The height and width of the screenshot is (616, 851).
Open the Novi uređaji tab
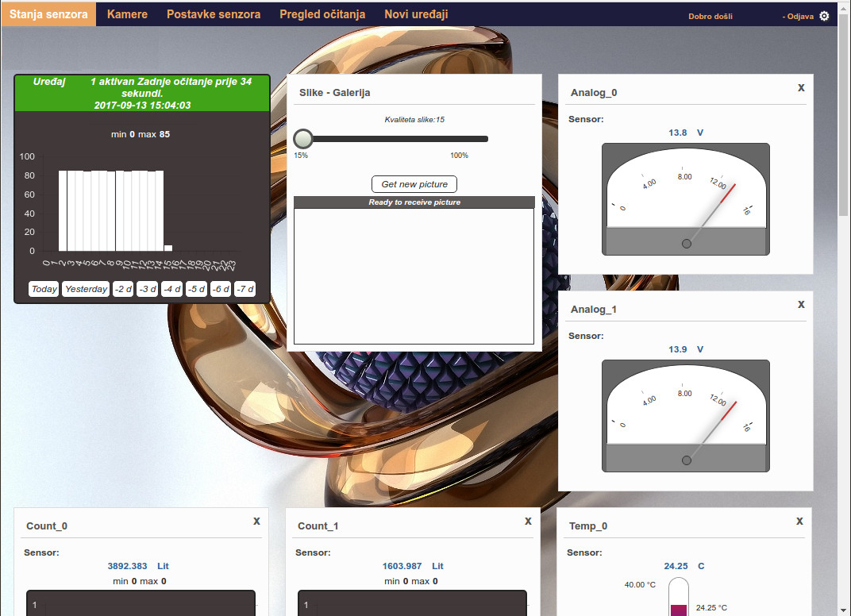coord(416,14)
